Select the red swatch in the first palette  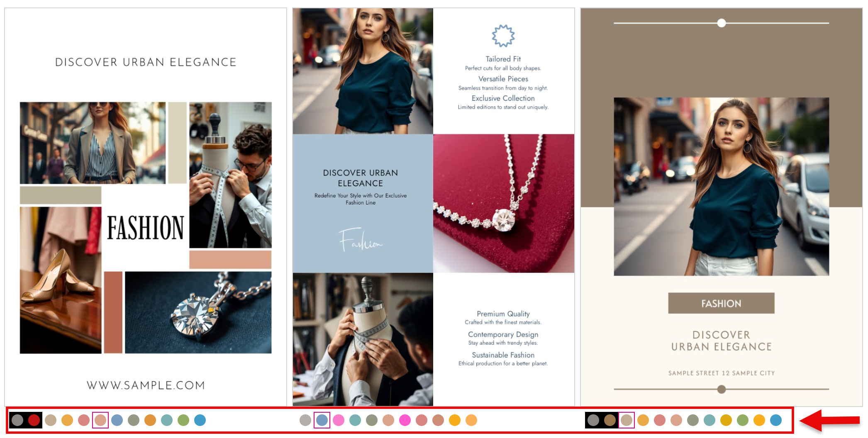(x=34, y=420)
